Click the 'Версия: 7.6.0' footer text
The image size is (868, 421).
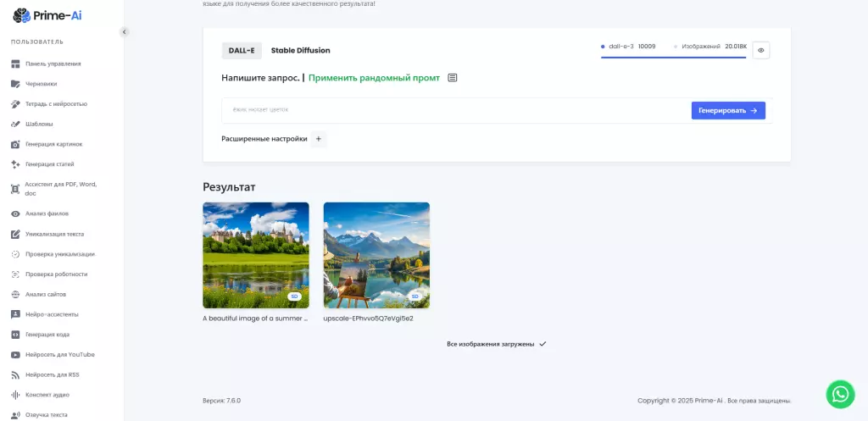click(x=221, y=401)
